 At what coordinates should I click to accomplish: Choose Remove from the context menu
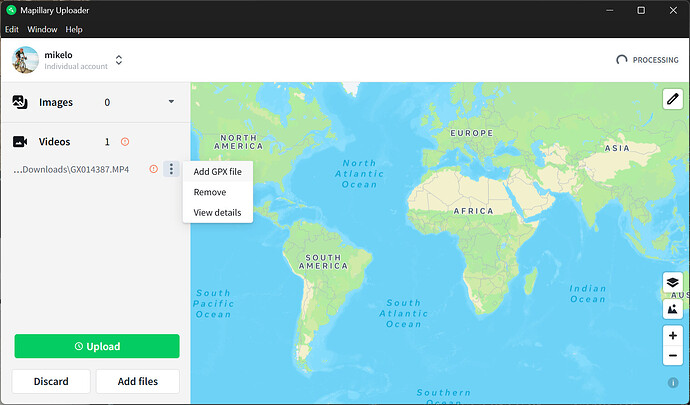tap(218, 192)
